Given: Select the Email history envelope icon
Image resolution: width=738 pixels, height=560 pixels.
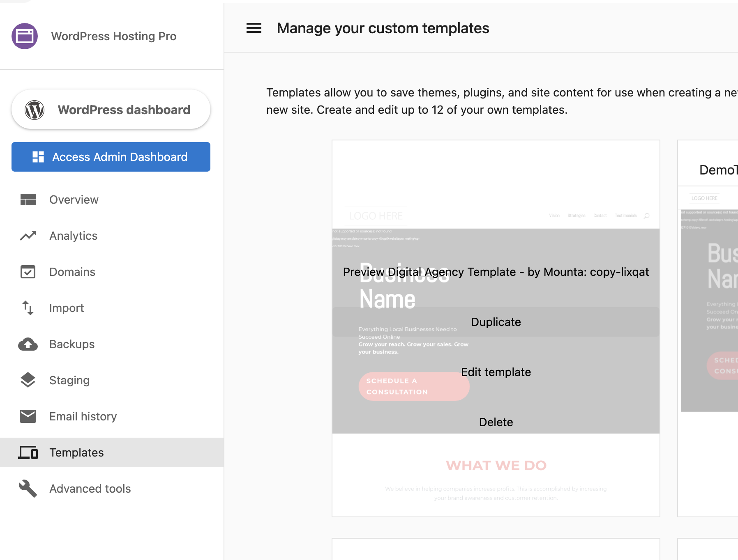Looking at the screenshot, I should [x=28, y=416].
